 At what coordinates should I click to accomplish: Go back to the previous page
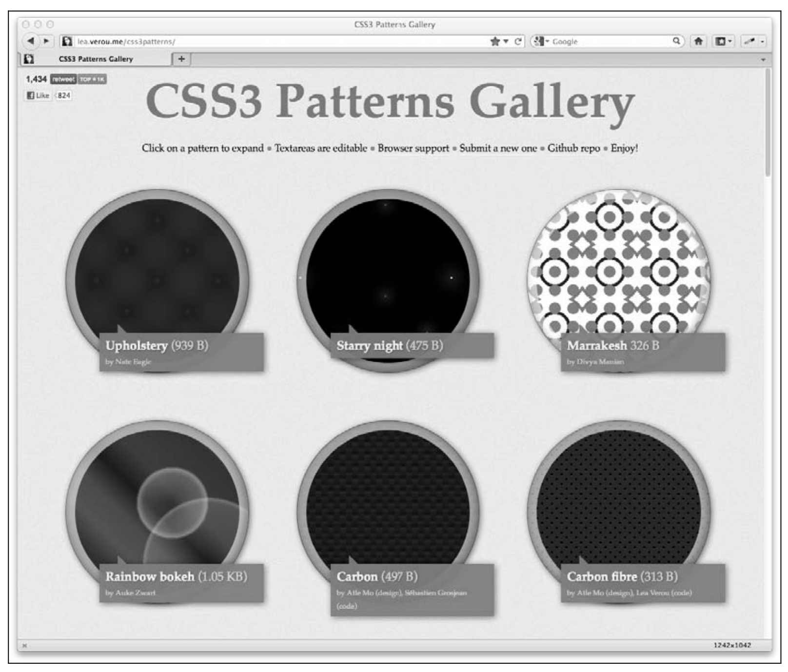(x=31, y=41)
